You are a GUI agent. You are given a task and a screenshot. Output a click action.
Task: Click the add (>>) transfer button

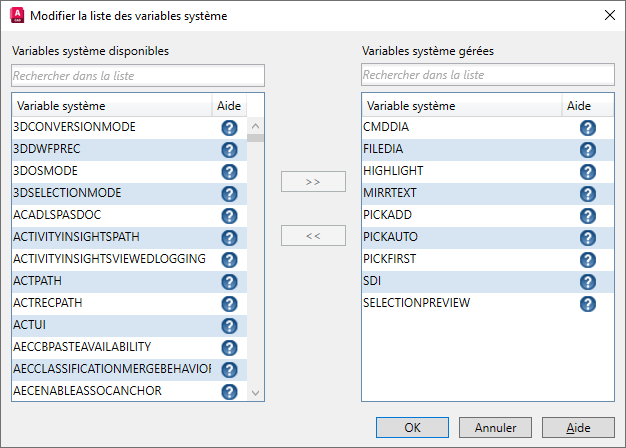tap(313, 182)
